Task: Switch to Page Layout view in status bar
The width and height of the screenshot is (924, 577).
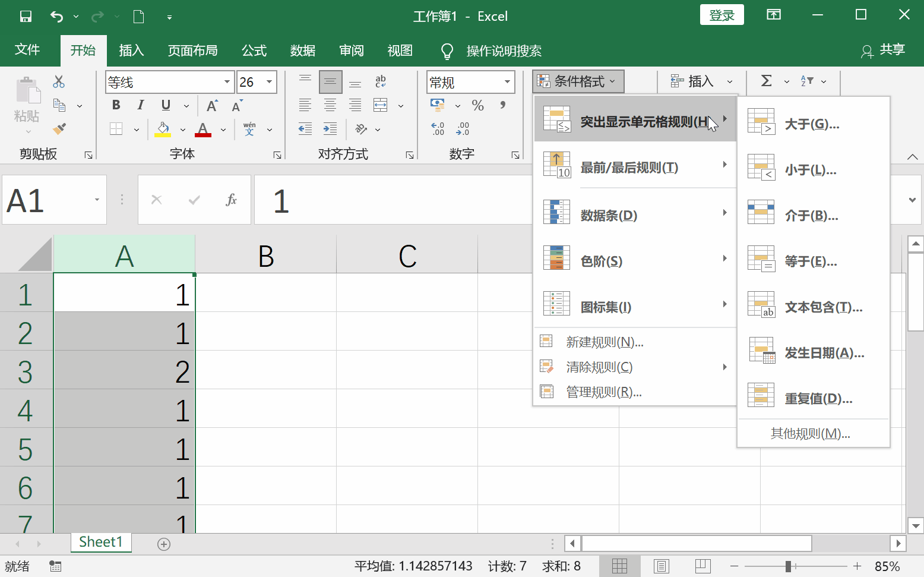Action: coord(662,566)
